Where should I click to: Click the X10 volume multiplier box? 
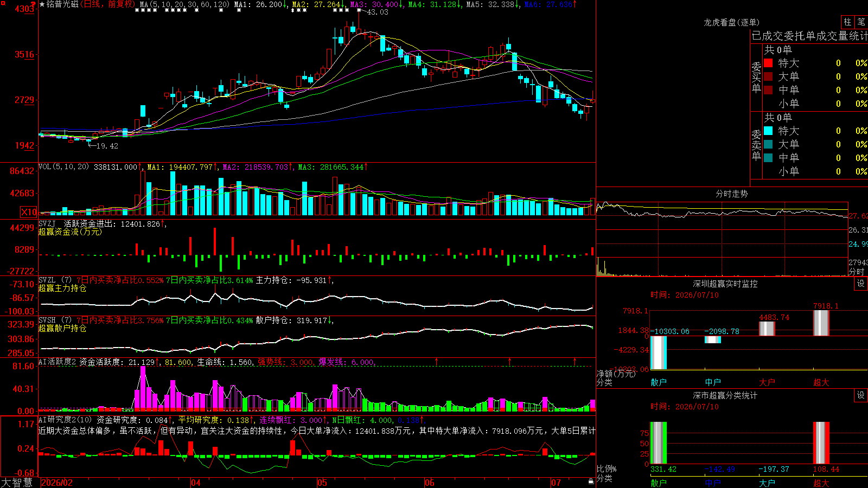click(x=29, y=212)
